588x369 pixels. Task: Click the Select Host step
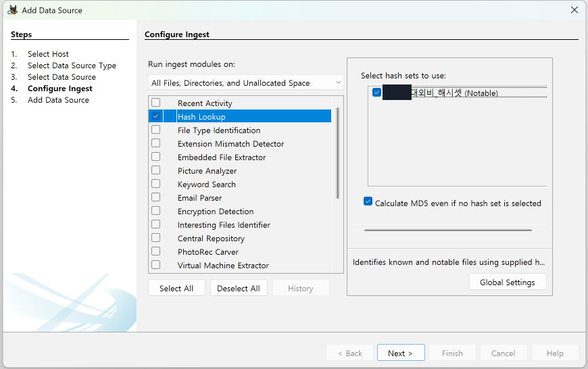pos(48,54)
